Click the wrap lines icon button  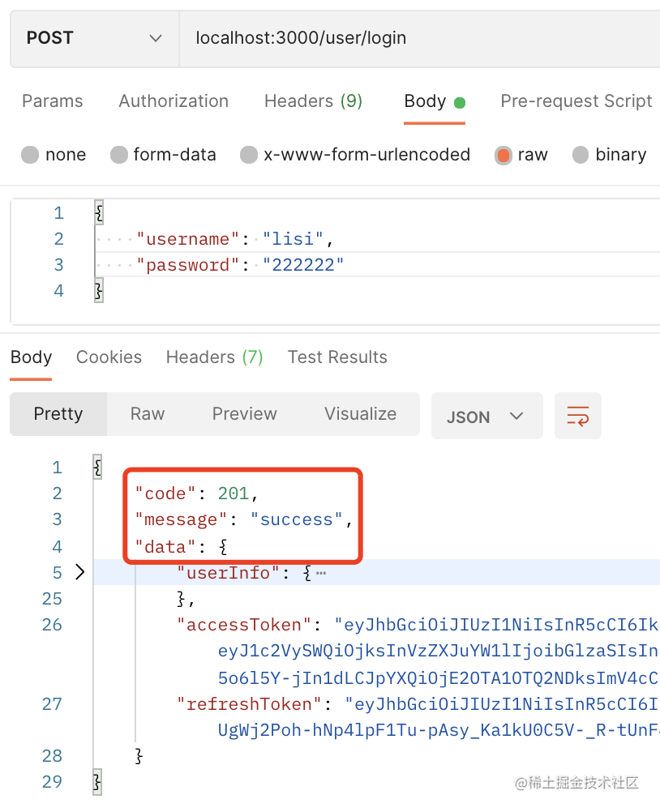[x=577, y=417]
